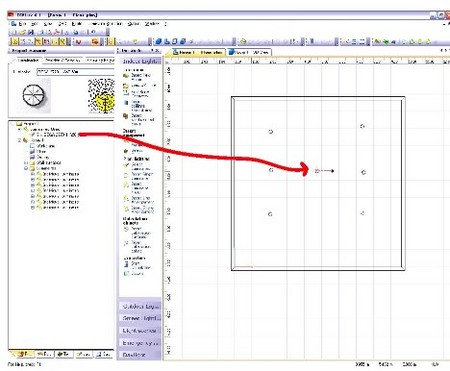Open the File menu
The image size is (450, 371).
click(x=22, y=24)
